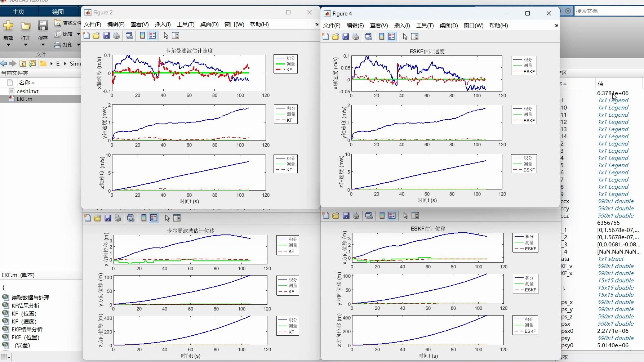Toggle Edit Plot arrow in Figure 2 toolbar
The width and height of the screenshot is (644, 362).
pyautogui.click(x=166, y=35)
